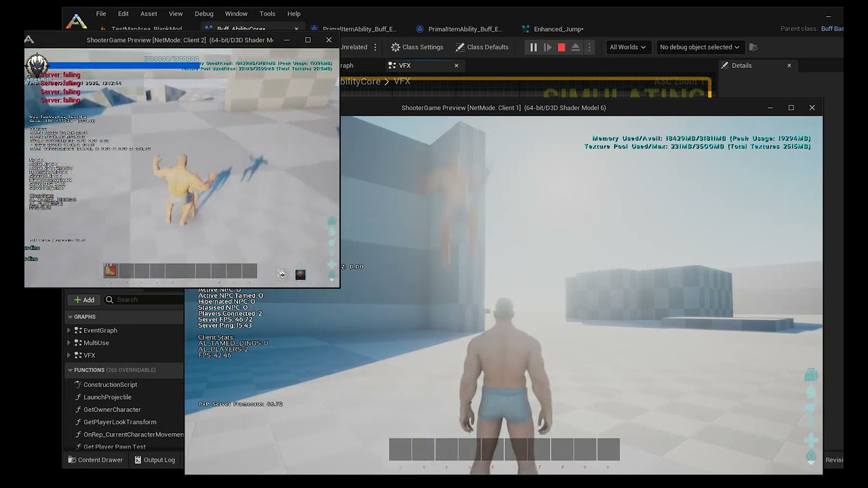Collapse the FUNCTIONS section
868x488 pixels.
[70, 370]
